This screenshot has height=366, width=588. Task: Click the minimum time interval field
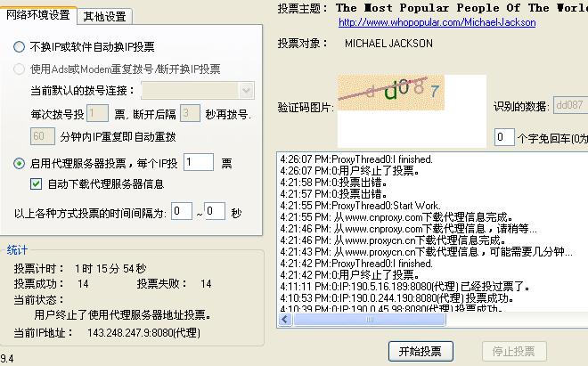point(182,212)
